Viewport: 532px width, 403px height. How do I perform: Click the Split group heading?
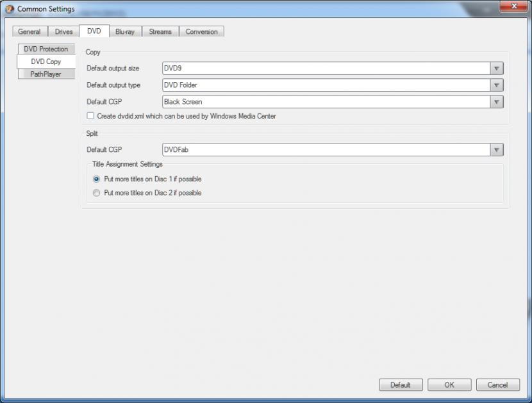pyautogui.click(x=92, y=133)
